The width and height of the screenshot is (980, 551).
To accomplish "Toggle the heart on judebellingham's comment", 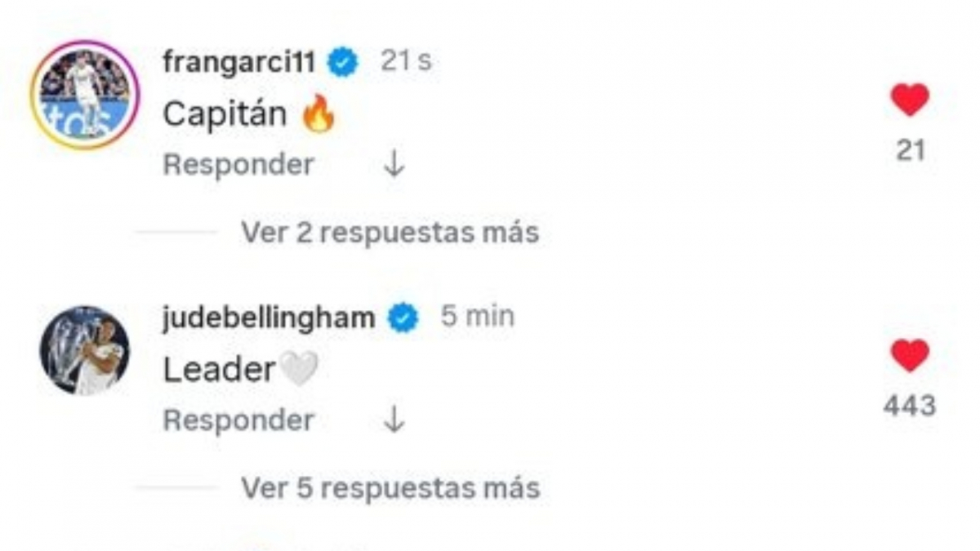I will tap(910, 356).
